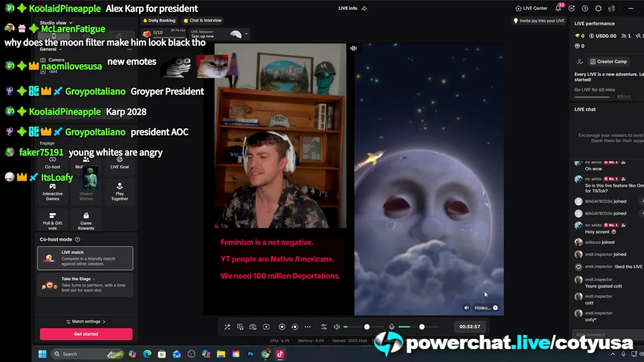Click the TikTok LIVE Studio taskbar icon
The width and height of the screenshot is (644, 362).
click(280, 354)
